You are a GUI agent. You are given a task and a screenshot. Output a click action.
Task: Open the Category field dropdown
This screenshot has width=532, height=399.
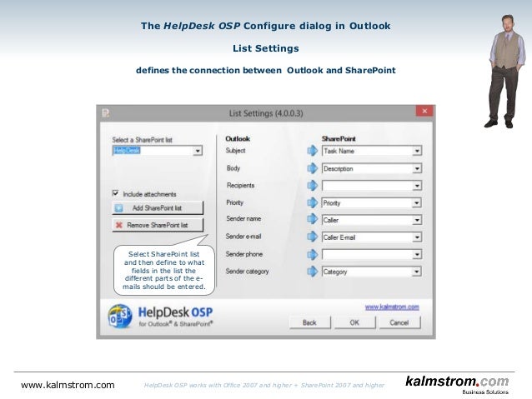pyautogui.click(x=417, y=272)
